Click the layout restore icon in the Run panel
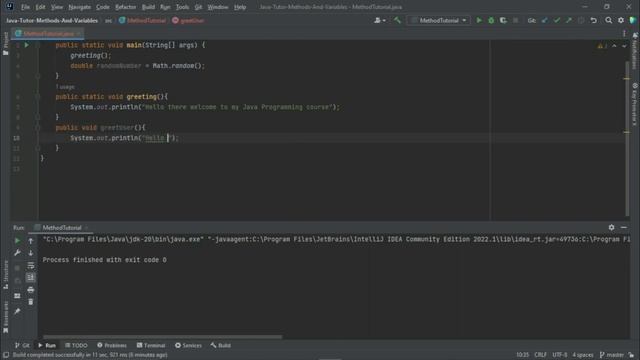 (17, 296)
